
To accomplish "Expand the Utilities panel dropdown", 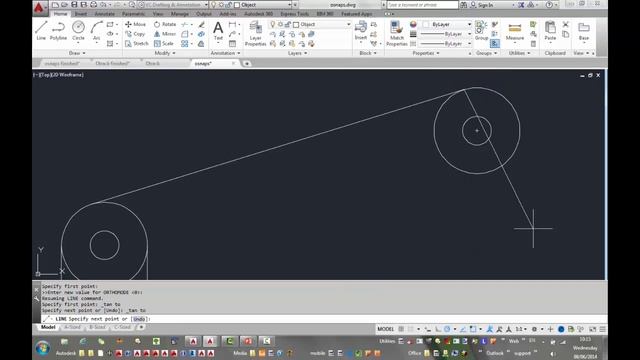I will 520,53.
